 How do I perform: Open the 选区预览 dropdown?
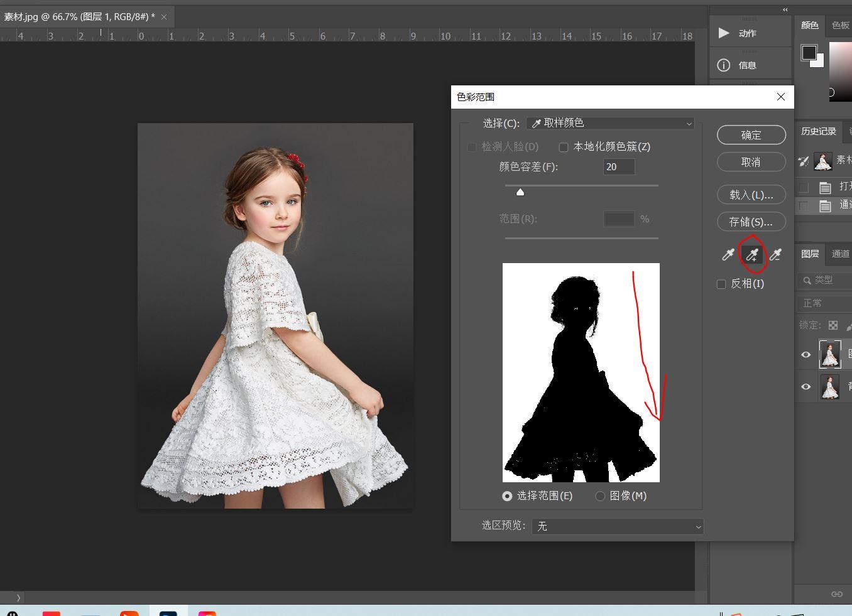(617, 526)
